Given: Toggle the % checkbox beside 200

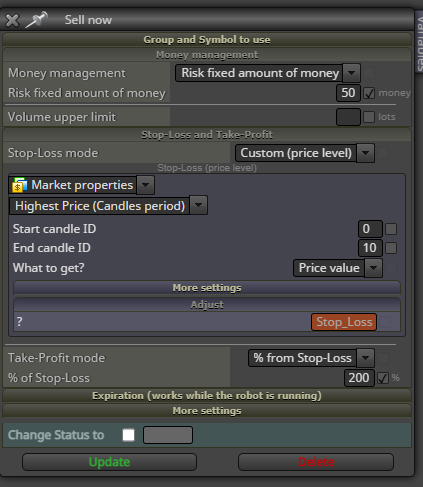Looking at the screenshot, I should [383, 378].
